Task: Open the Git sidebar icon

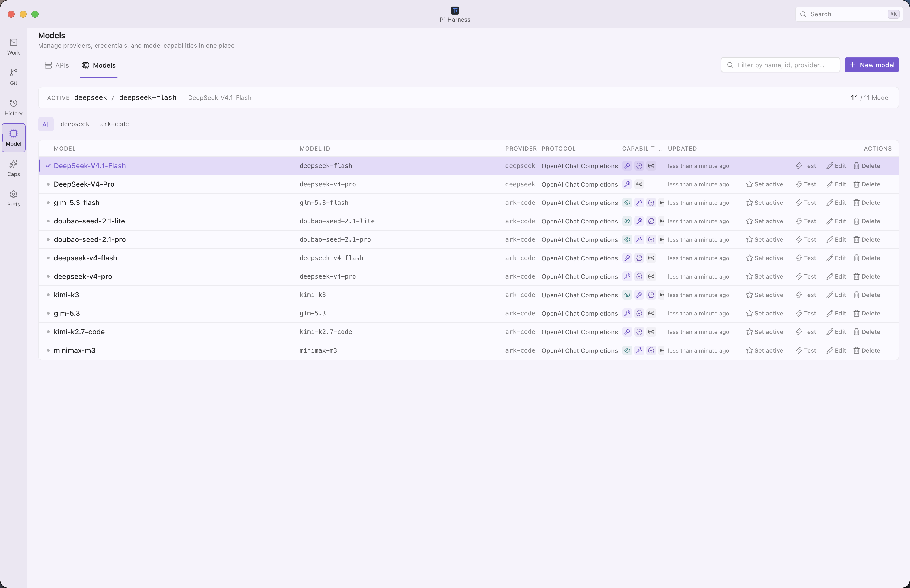Action: coord(13,77)
